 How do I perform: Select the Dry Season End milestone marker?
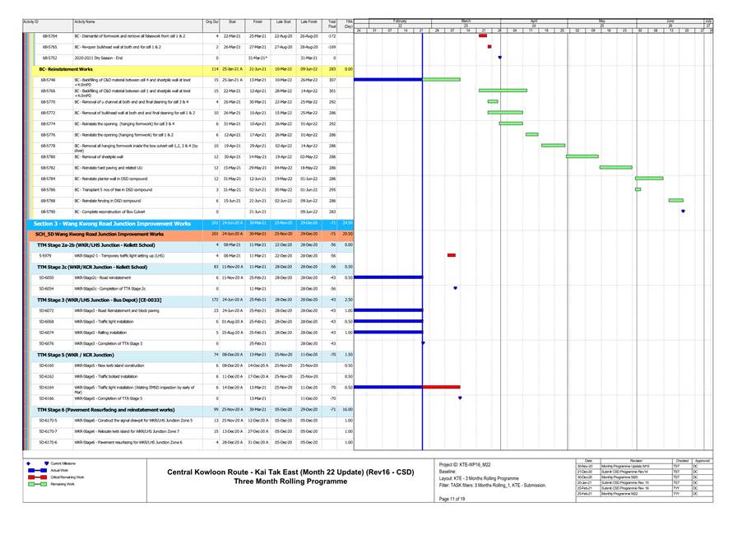(x=499, y=58)
